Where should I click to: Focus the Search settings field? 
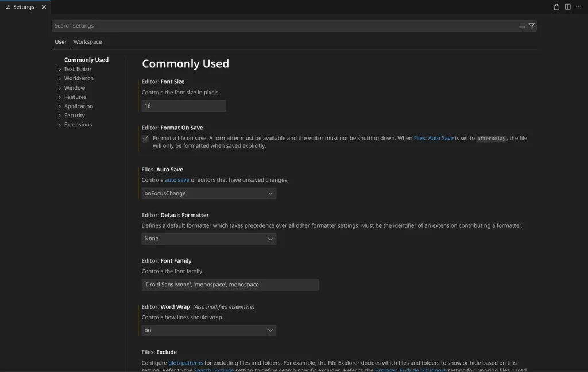point(285,26)
